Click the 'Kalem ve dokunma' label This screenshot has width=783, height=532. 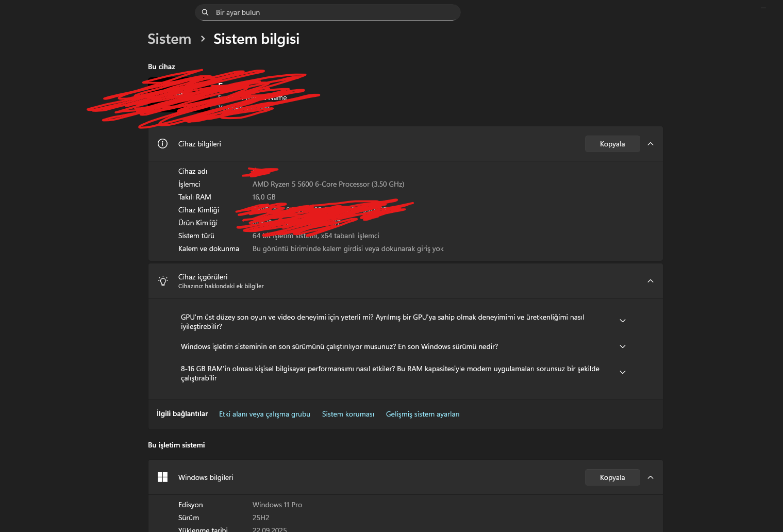pos(209,248)
